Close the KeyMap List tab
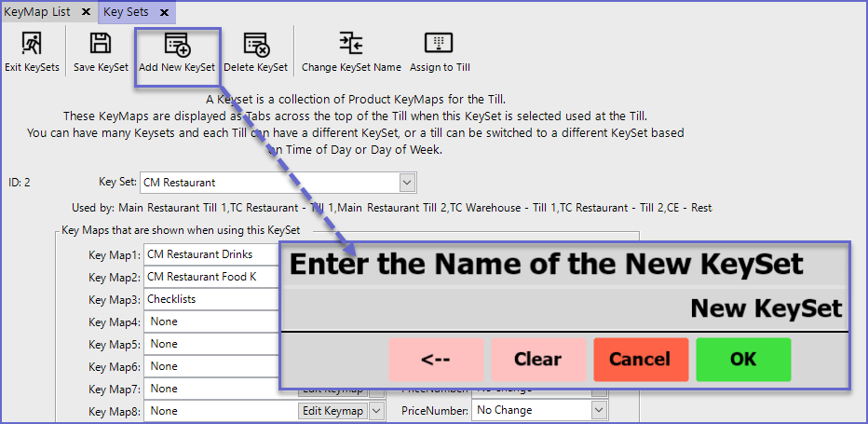Viewport: 868px width, 424px height. point(86,12)
